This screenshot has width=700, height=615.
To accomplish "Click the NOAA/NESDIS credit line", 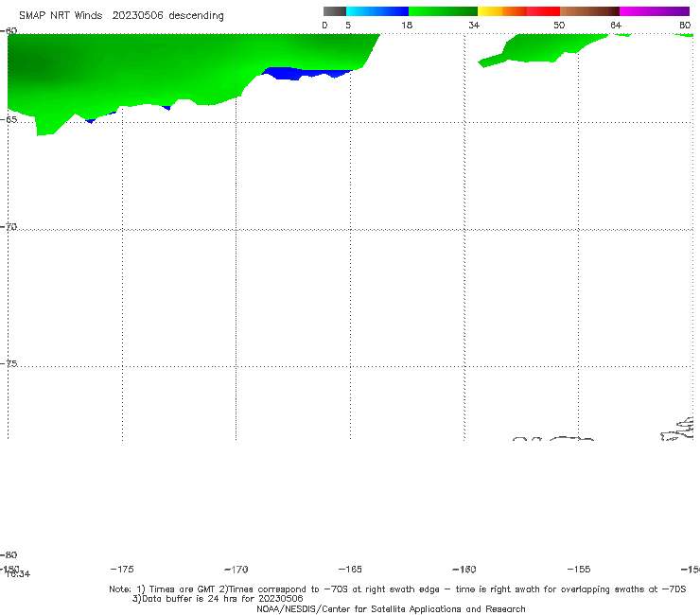I will [x=391, y=608].
